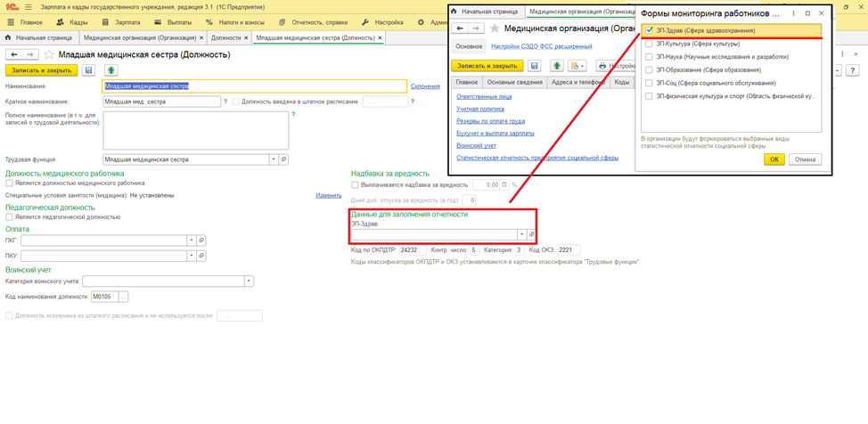Expand the ПКУ dropdown arrow

click(192, 256)
